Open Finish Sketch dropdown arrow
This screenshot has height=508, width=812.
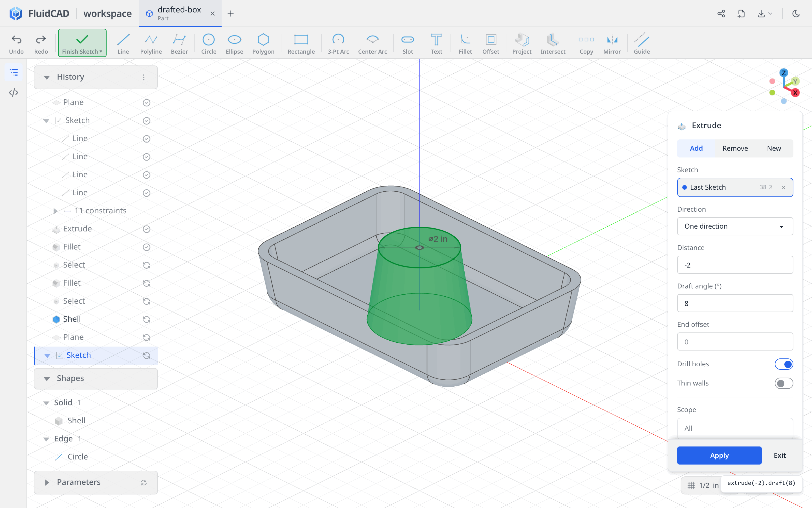pyautogui.click(x=101, y=51)
